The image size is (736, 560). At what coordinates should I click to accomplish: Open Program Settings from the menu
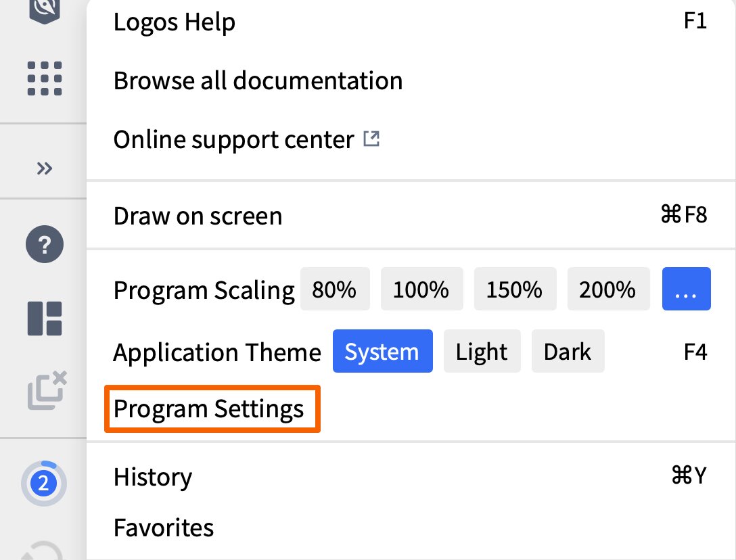click(208, 409)
